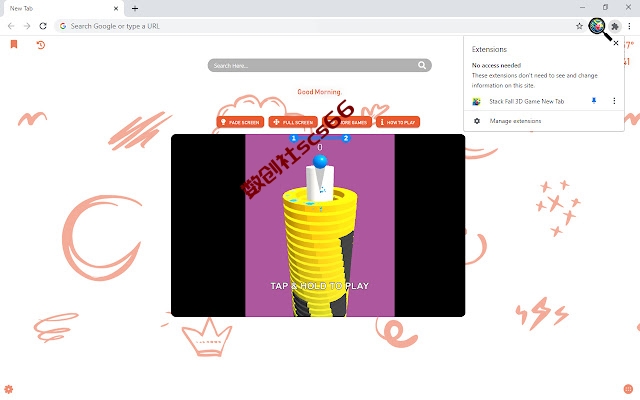Image resolution: width=640 pixels, height=400 pixels.
Task: Click the browser back arrow
Action: click(11, 26)
